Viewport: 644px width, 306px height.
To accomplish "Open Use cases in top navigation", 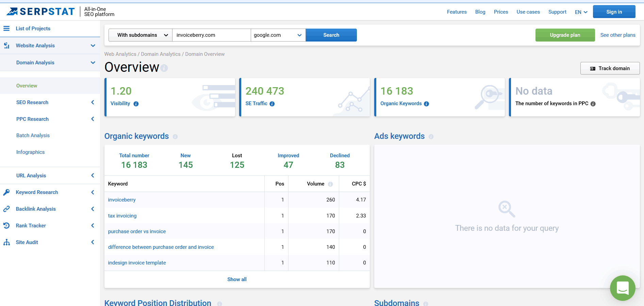I will tap(528, 12).
